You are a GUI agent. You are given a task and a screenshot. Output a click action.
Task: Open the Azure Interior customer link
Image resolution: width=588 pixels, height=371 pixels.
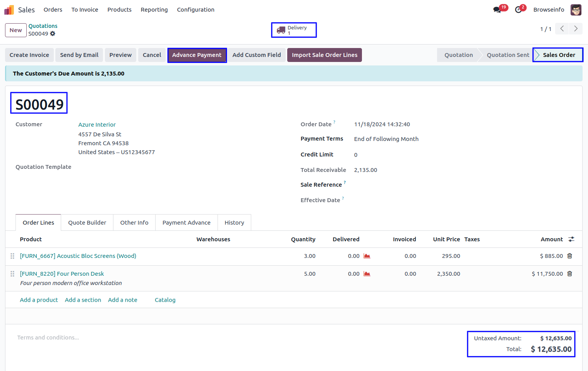point(97,125)
